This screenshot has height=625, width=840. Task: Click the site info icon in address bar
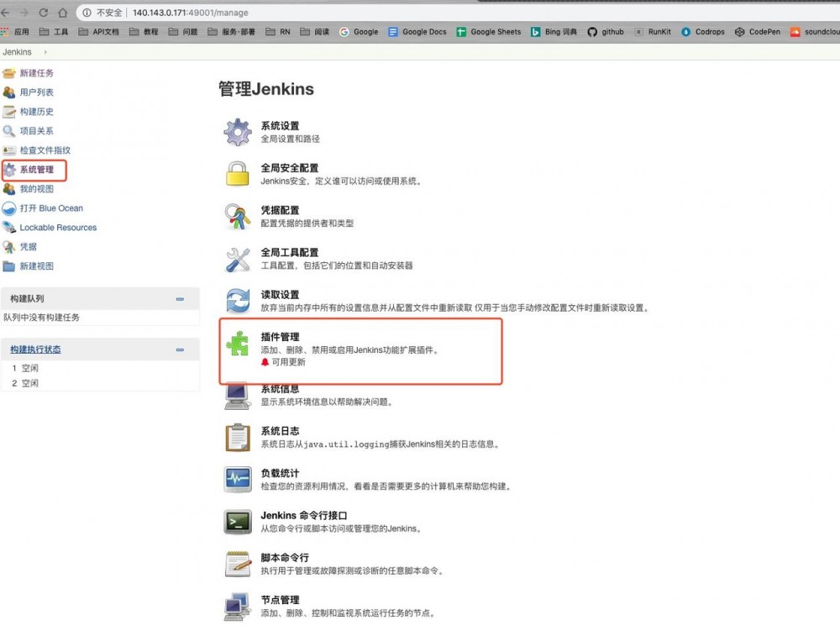pyautogui.click(x=87, y=13)
